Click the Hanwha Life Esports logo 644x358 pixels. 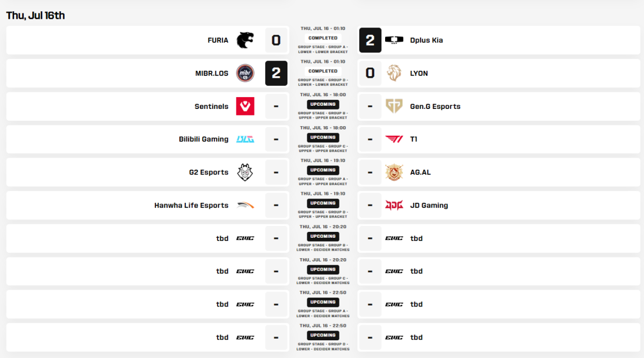245,205
